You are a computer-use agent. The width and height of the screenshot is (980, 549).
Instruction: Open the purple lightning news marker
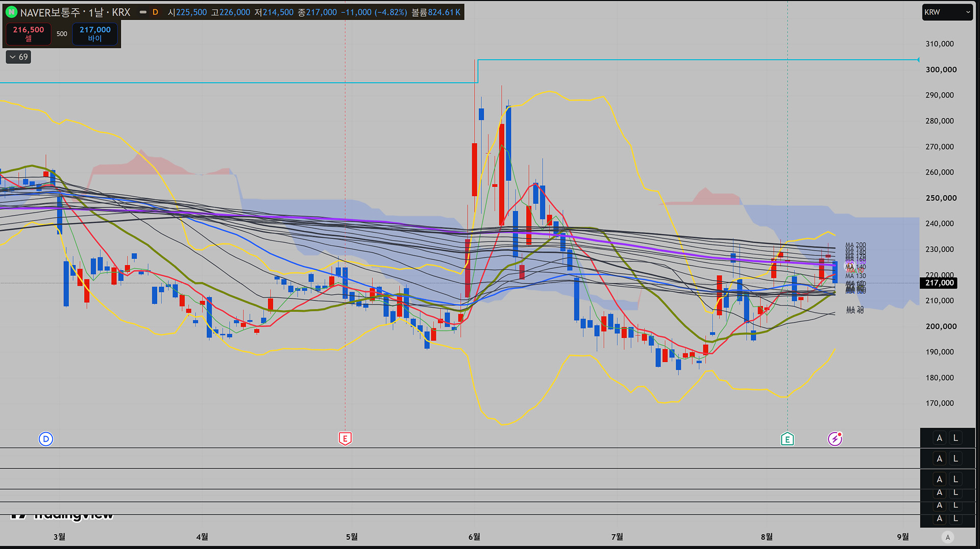pyautogui.click(x=835, y=439)
